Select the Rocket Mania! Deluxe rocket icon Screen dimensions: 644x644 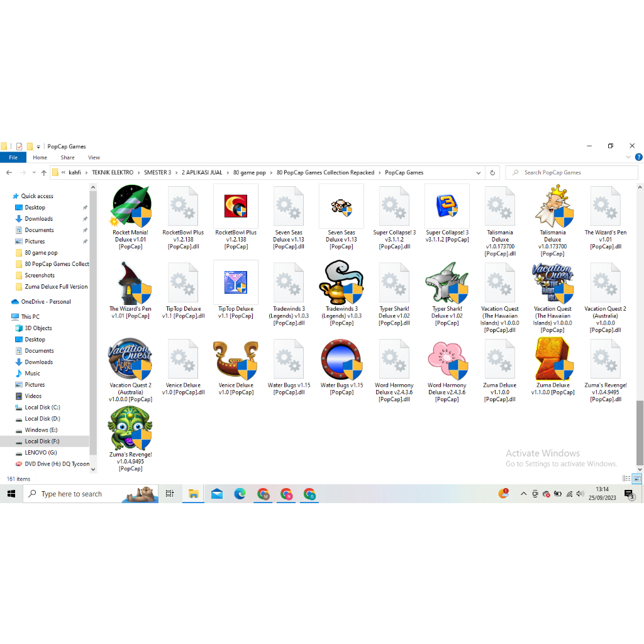(131, 206)
